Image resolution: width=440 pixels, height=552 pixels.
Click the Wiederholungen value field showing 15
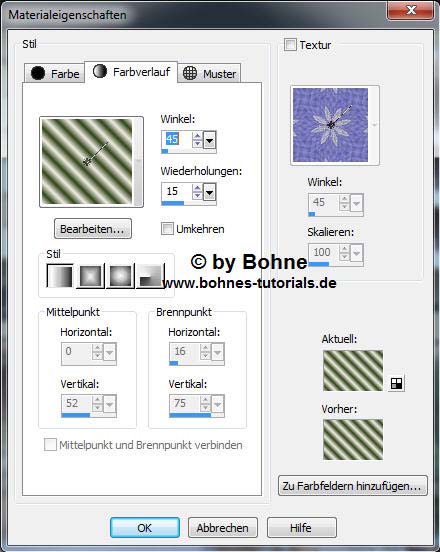(177, 192)
